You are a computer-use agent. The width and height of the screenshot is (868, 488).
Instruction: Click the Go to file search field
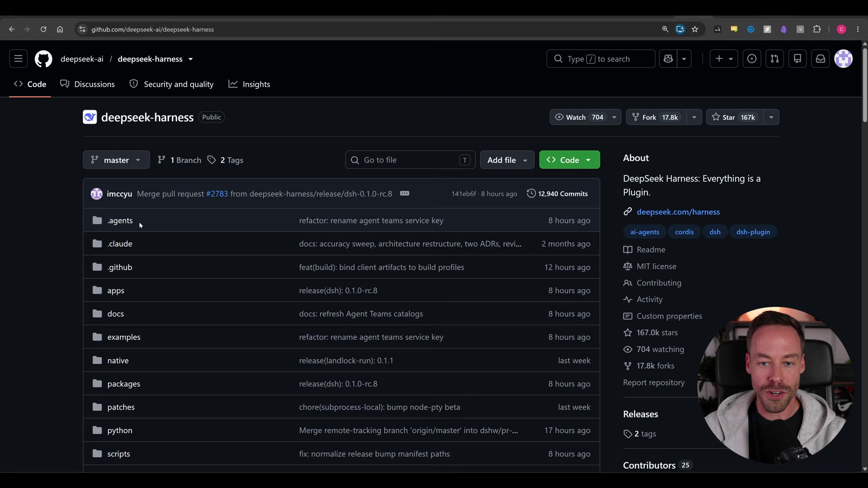point(410,160)
